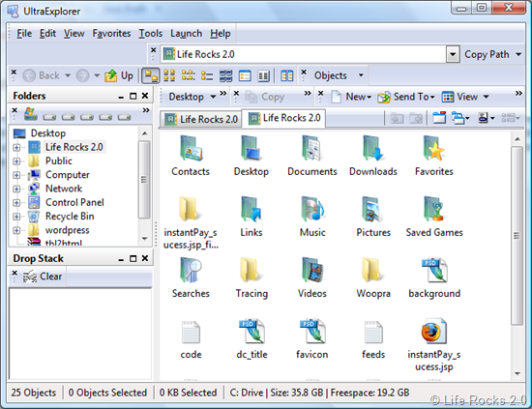Screen dimensions: 532x409
Task: Switch to list view icon
Action: click(x=207, y=75)
